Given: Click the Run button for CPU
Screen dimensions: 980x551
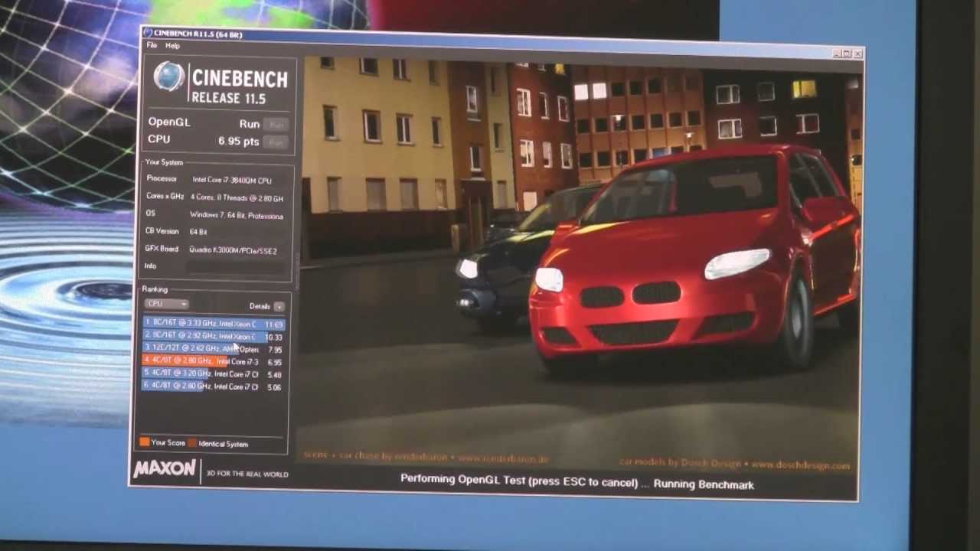Looking at the screenshot, I should click(x=276, y=142).
